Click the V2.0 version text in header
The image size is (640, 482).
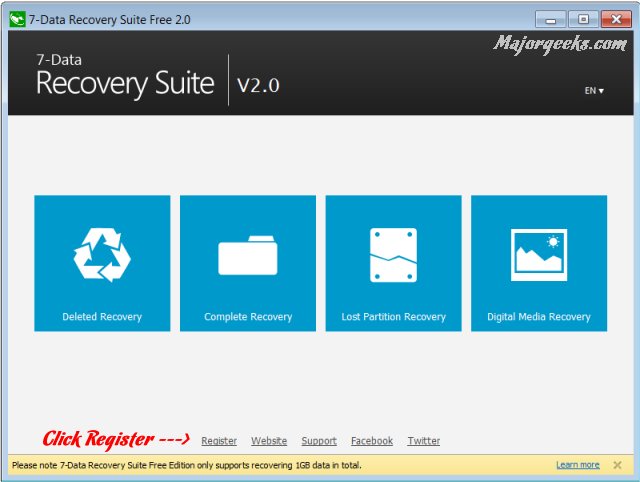tap(258, 85)
